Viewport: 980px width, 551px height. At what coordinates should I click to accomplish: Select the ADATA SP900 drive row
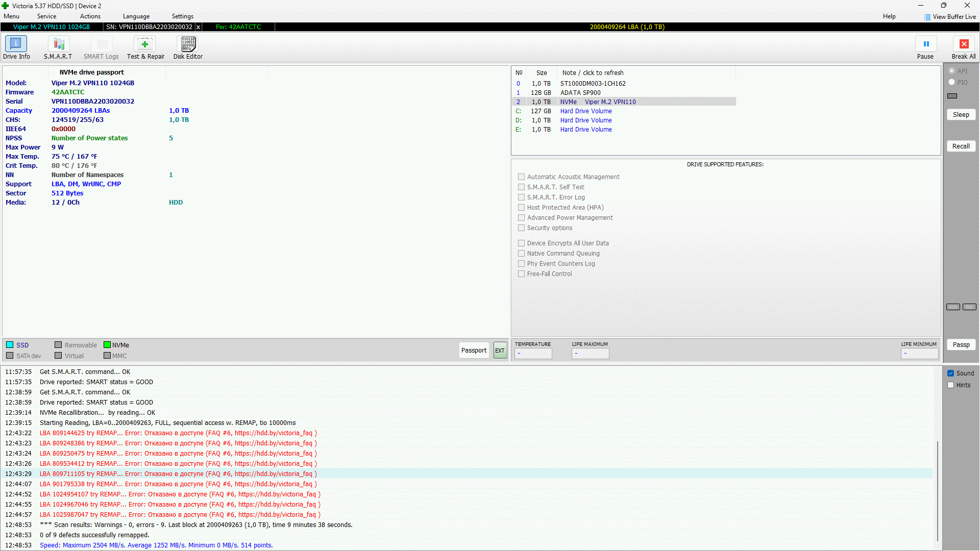click(x=580, y=93)
